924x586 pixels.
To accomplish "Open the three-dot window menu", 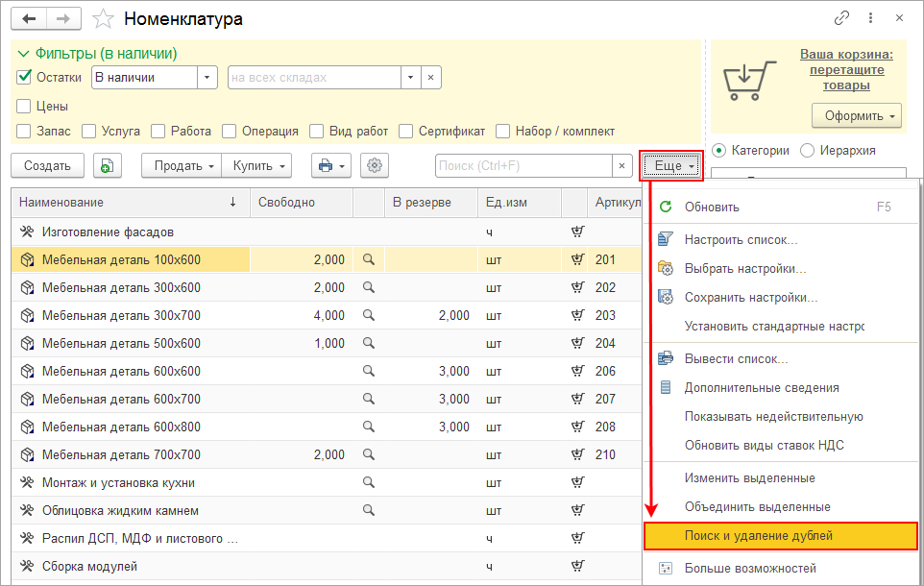I will point(870,18).
